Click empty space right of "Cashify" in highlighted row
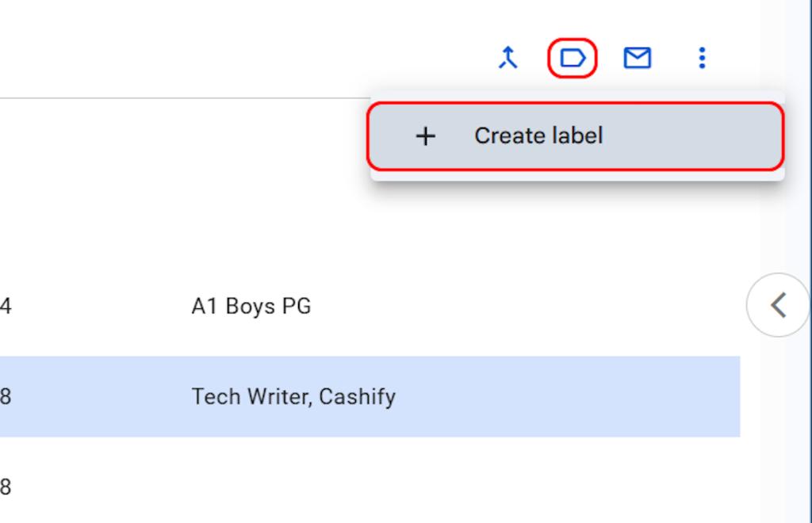 tap(571, 396)
